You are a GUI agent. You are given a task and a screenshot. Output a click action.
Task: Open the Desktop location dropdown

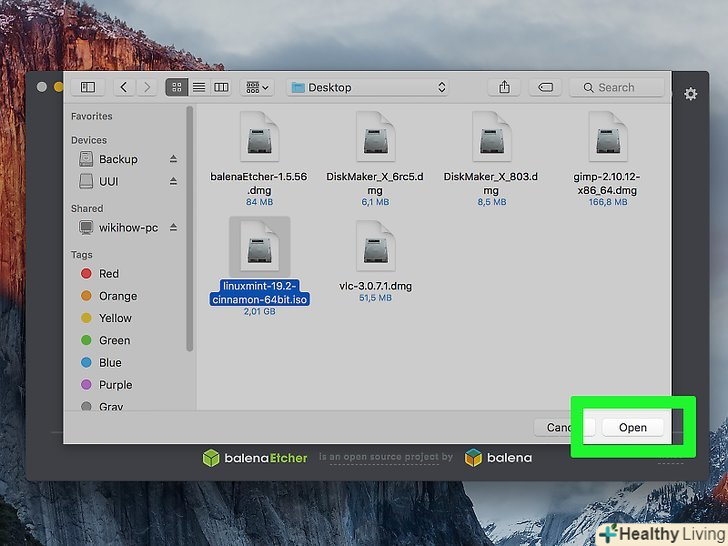[x=368, y=87]
